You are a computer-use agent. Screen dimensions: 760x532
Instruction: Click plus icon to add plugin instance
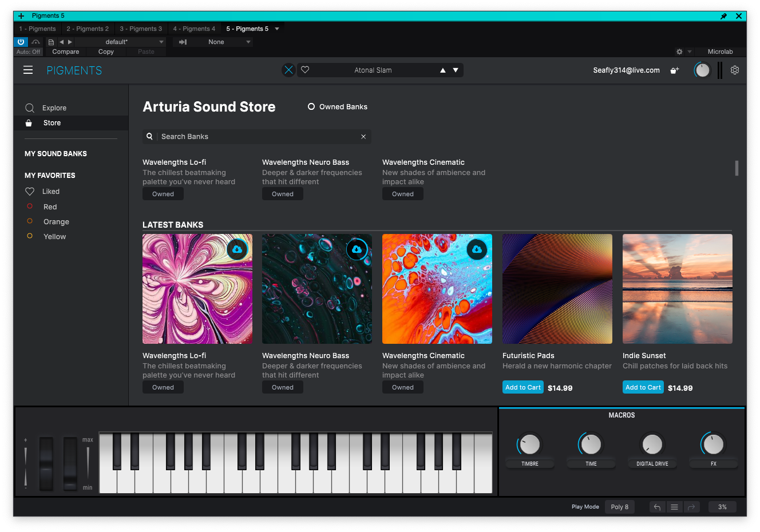(x=21, y=16)
